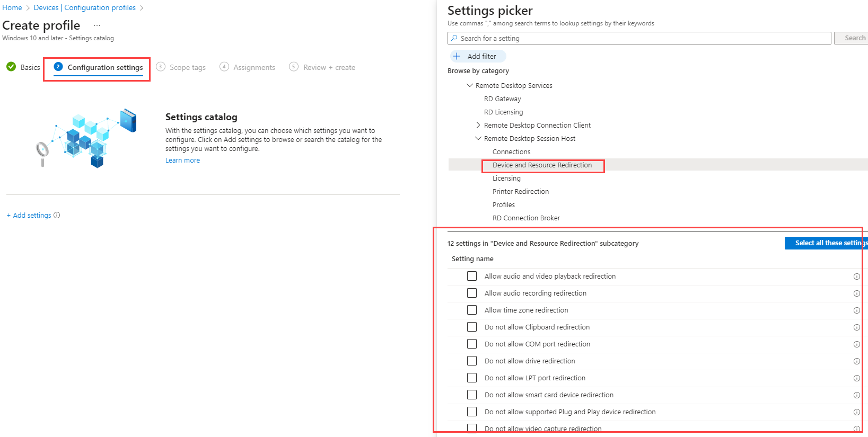Navigate via Devices | Configuration profiles breadcrumb
This screenshot has width=868, height=437.
pyautogui.click(x=85, y=7)
